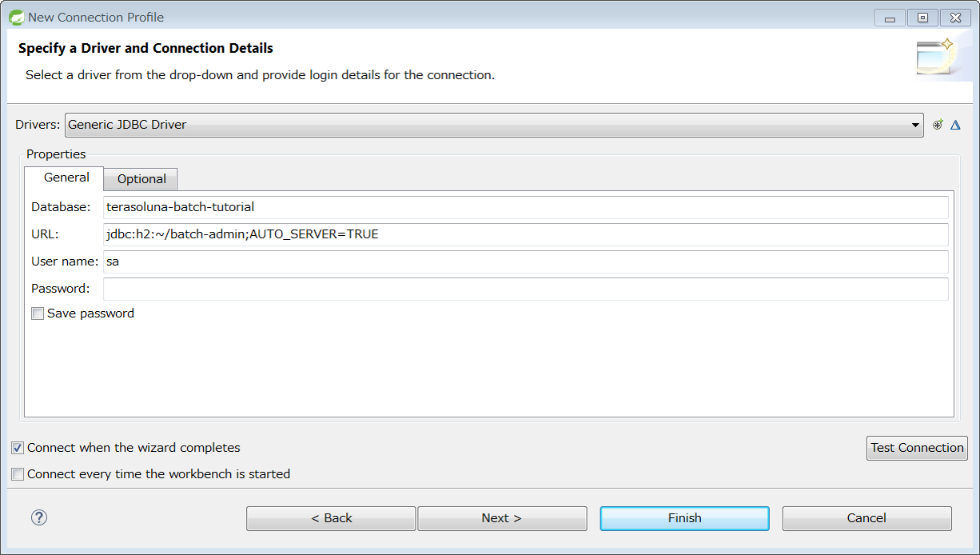Click the empty Password field
This screenshot has width=980, height=555.
tap(526, 289)
